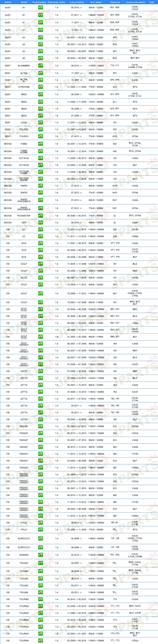Image resolution: width=158 pixels, height=644 pixels.
Task: Select the Nadwozie column header
Action: point(115,2)
